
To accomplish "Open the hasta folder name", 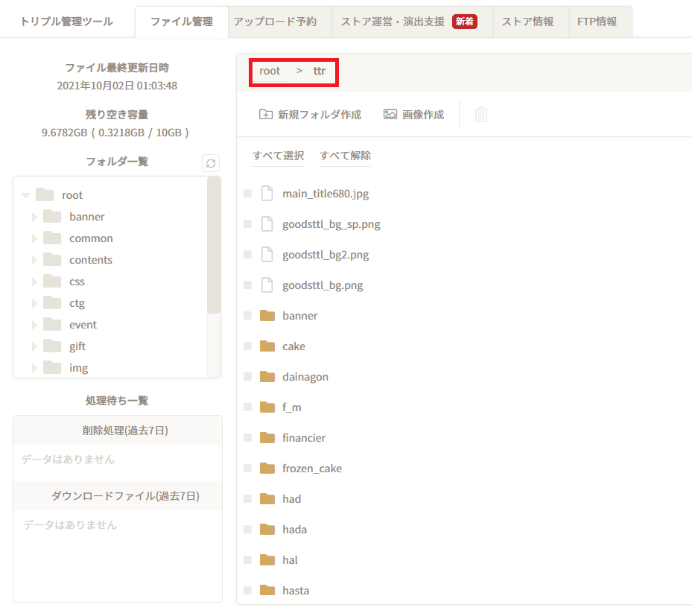I will pyautogui.click(x=296, y=591).
